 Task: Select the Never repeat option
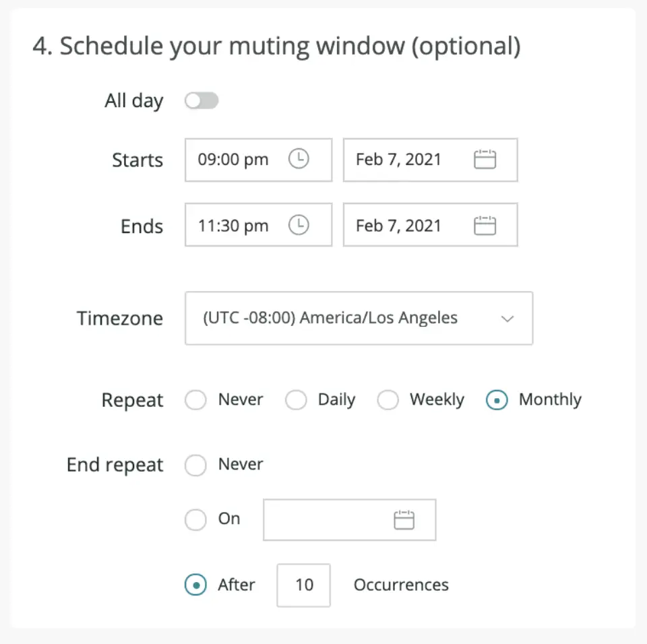click(x=195, y=399)
